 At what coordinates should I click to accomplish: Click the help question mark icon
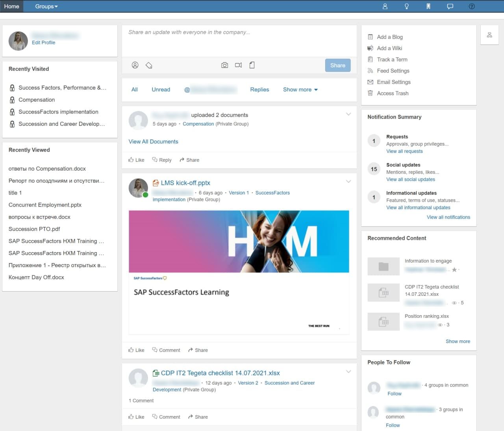(x=472, y=6)
